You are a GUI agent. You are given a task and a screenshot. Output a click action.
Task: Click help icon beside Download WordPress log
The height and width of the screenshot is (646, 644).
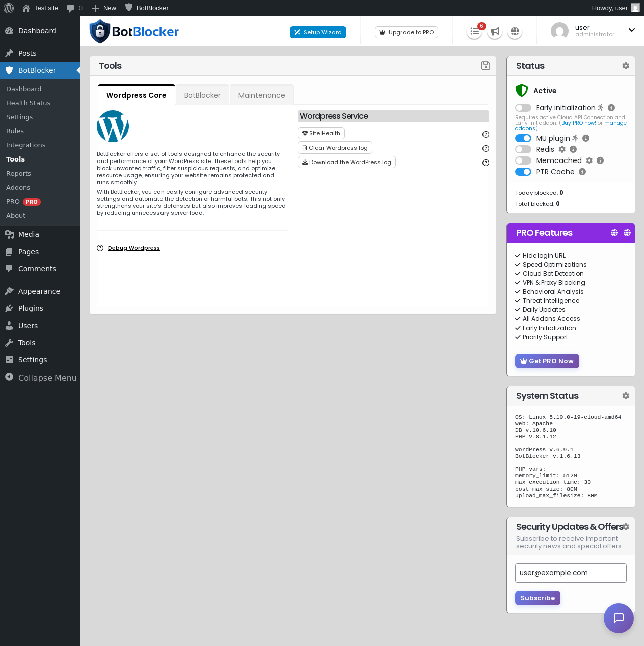486,163
